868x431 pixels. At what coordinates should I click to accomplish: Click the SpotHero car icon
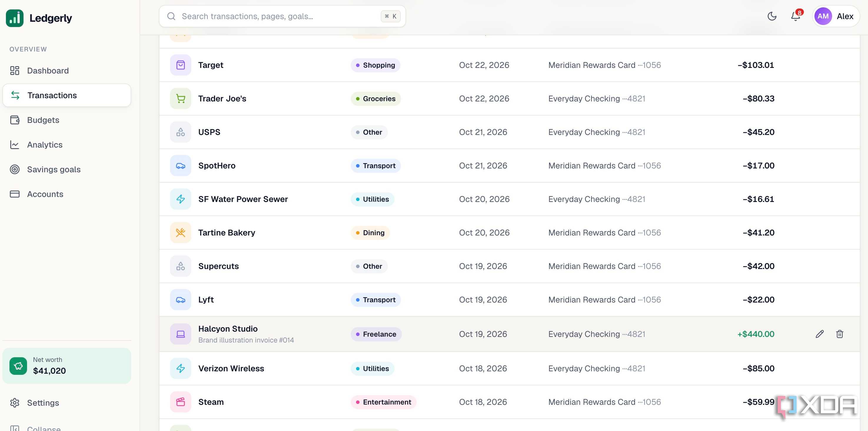click(x=181, y=166)
